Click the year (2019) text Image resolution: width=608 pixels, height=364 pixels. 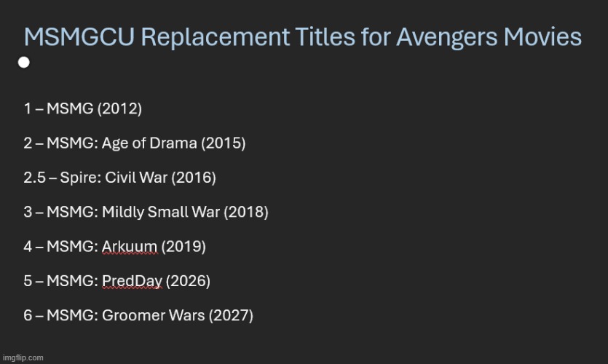[183, 247]
